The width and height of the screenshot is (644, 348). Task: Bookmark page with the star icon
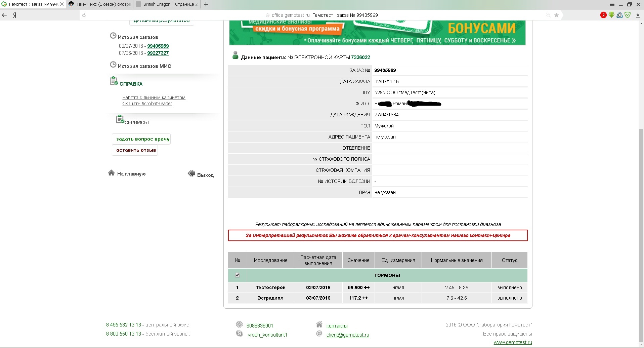pyautogui.click(x=556, y=15)
